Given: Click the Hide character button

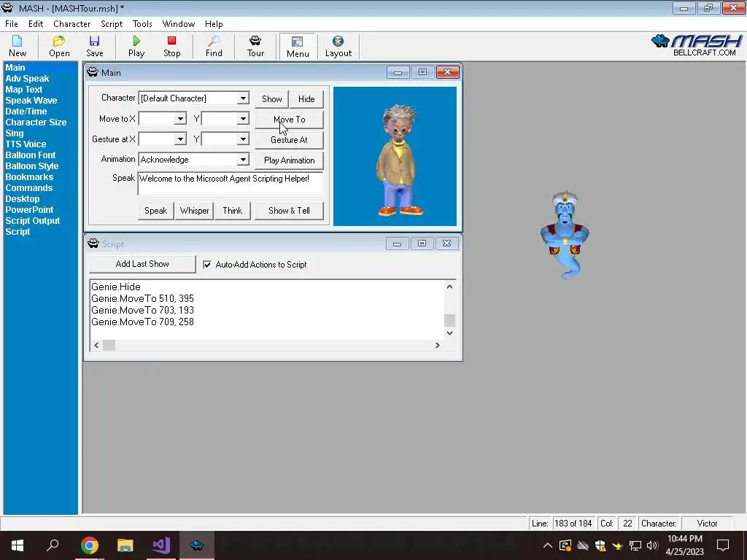Looking at the screenshot, I should tap(306, 99).
